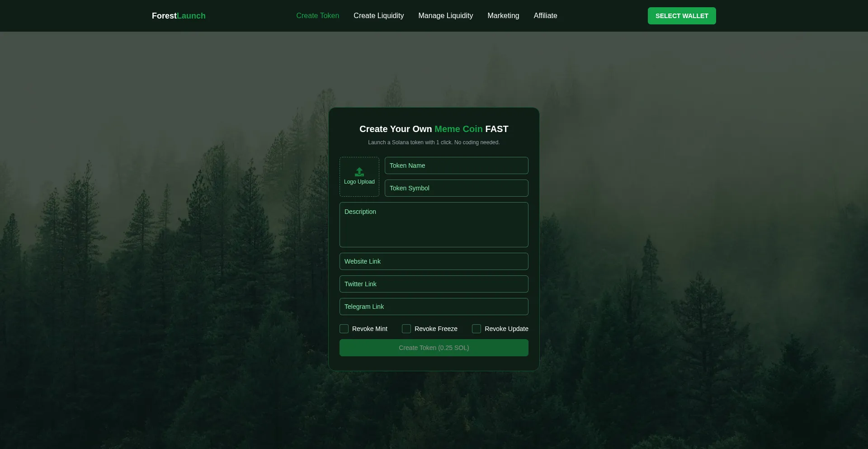Open the Manage Liquidity page

[x=446, y=15]
